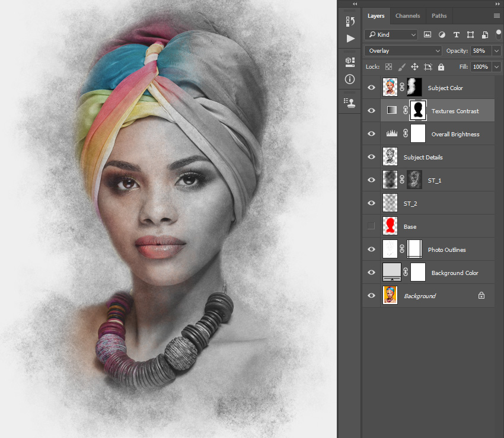The width and height of the screenshot is (504, 438).
Task: Select the Subject Details layer name
Action: [x=423, y=157]
